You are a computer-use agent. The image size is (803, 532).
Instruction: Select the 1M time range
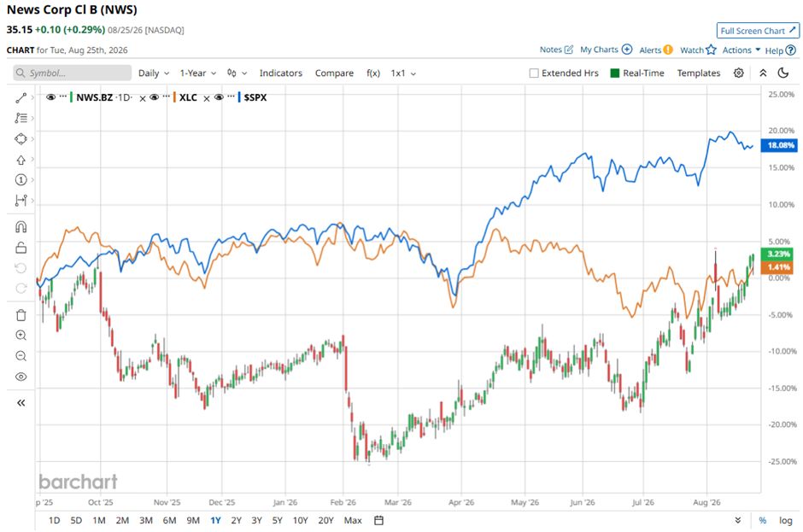click(x=99, y=520)
